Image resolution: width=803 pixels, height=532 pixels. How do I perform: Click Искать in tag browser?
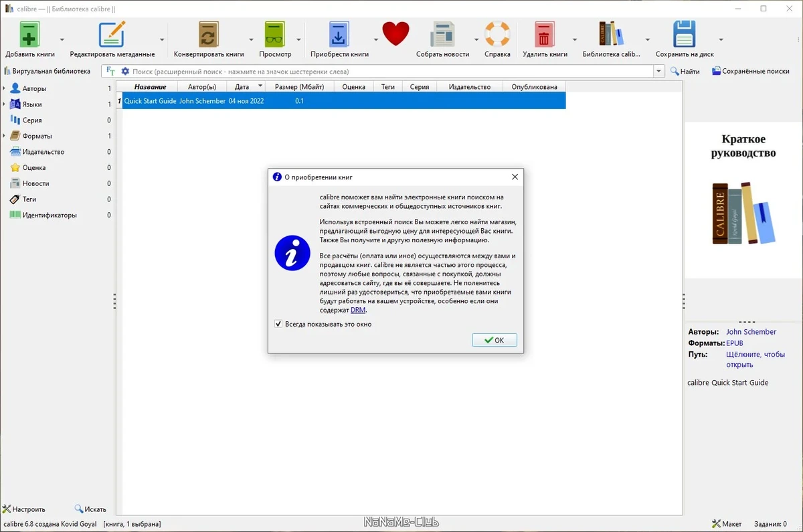90,509
